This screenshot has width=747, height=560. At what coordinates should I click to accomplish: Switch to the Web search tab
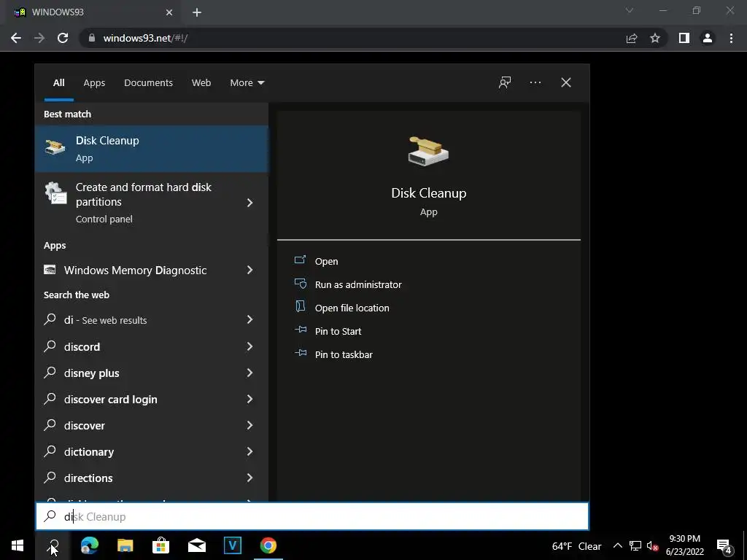pyautogui.click(x=201, y=83)
